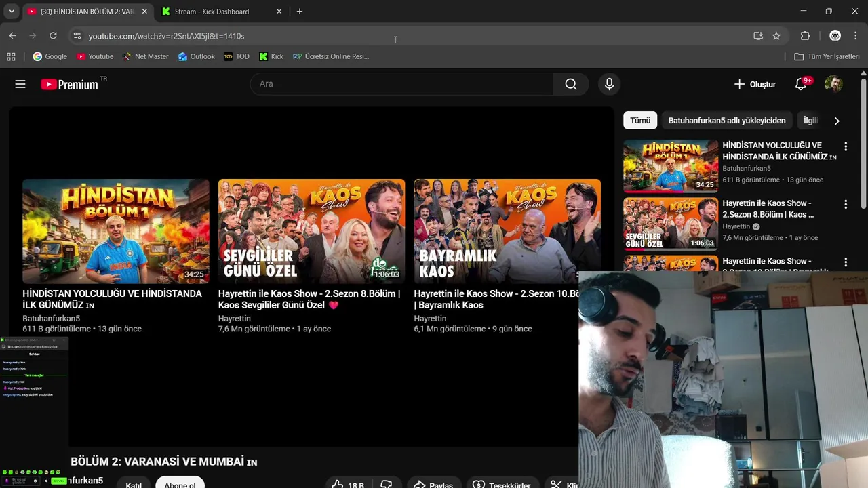Open the tab search dropdown arrow
The width and height of the screenshot is (868, 488).
(x=12, y=12)
